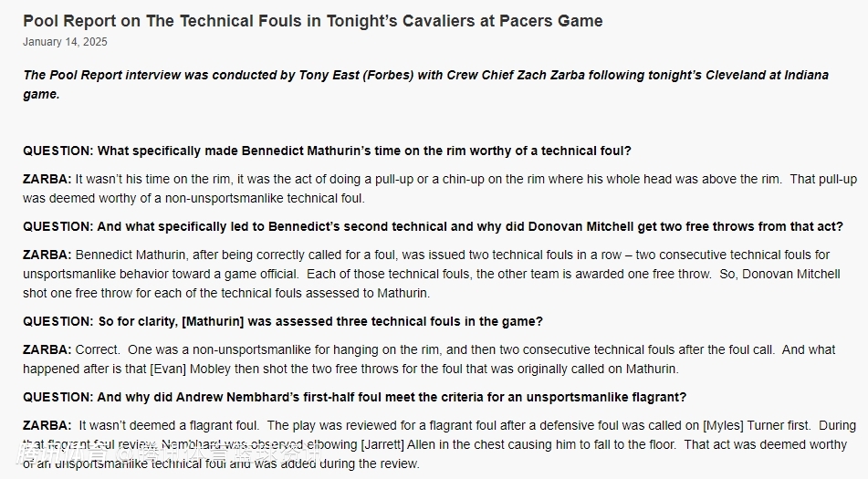868x479 pixels.
Task: Click the first bold "QUESTION:" label
Action: click(x=58, y=151)
